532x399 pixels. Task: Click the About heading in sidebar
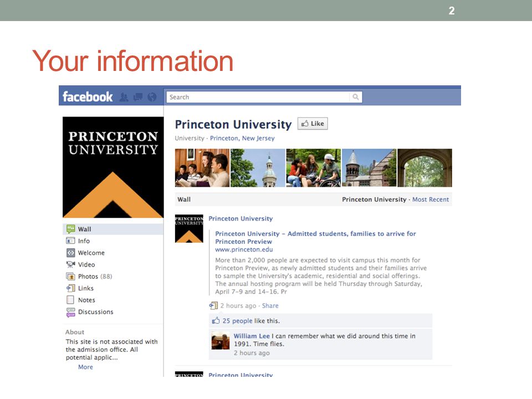pyautogui.click(x=75, y=332)
